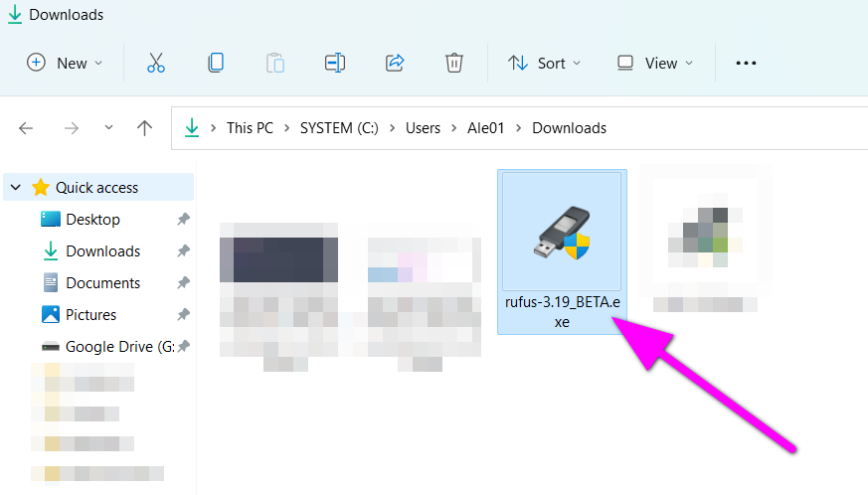Expand chevron after SYSTEM (C:) in path
Screen dimensions: 868x495
(x=392, y=128)
